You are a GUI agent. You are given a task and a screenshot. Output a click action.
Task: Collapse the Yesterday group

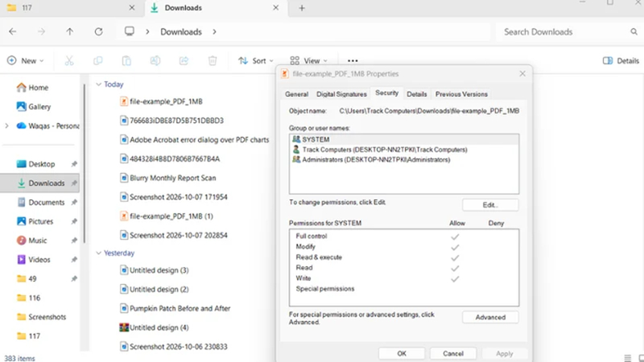[98, 253]
